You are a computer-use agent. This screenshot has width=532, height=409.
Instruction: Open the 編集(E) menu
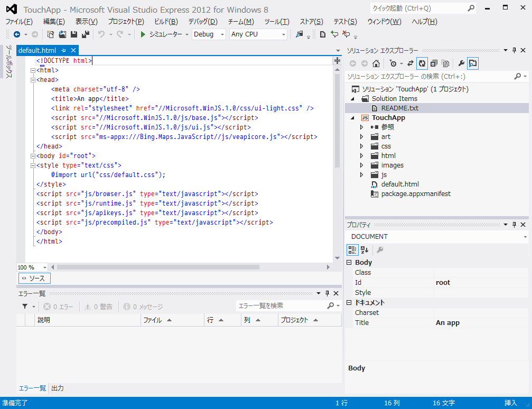pos(54,22)
